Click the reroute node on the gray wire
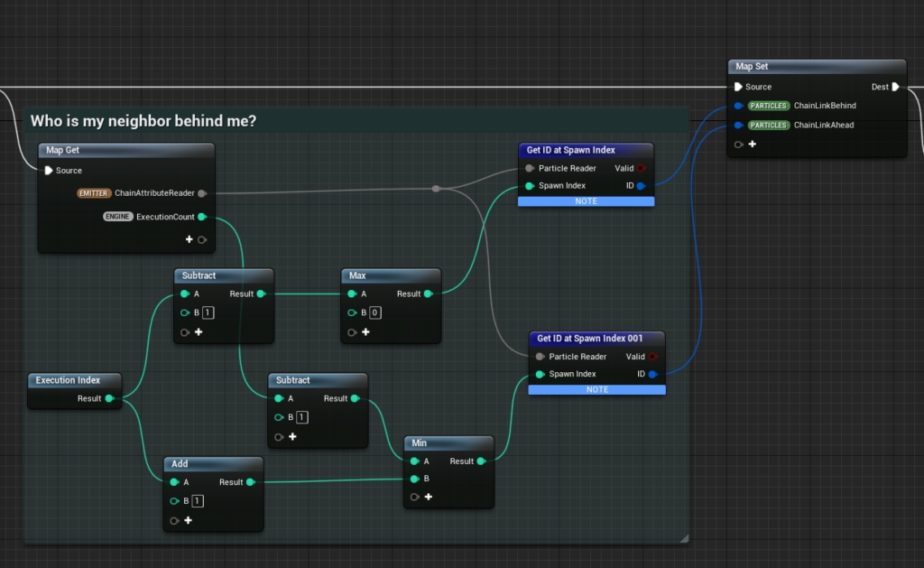 [436, 189]
